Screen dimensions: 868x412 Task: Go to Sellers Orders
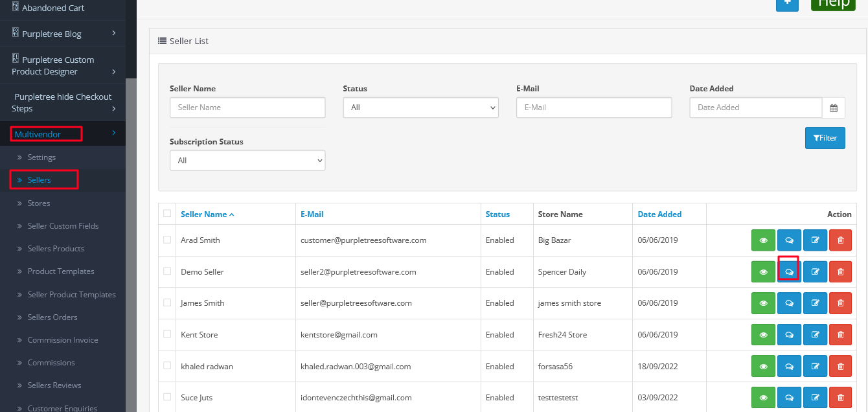pos(52,317)
